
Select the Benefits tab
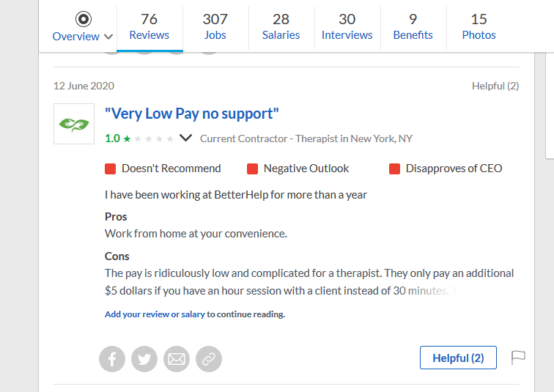413,26
